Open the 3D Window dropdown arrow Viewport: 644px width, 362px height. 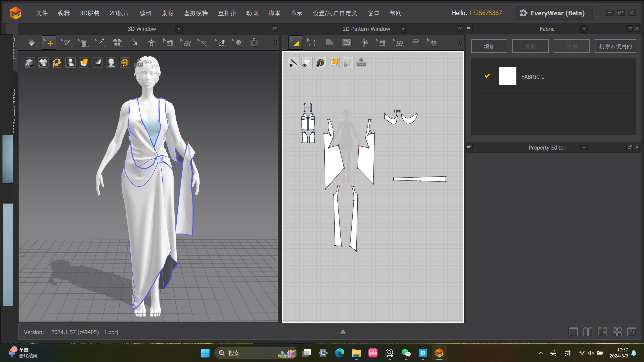[179, 29]
